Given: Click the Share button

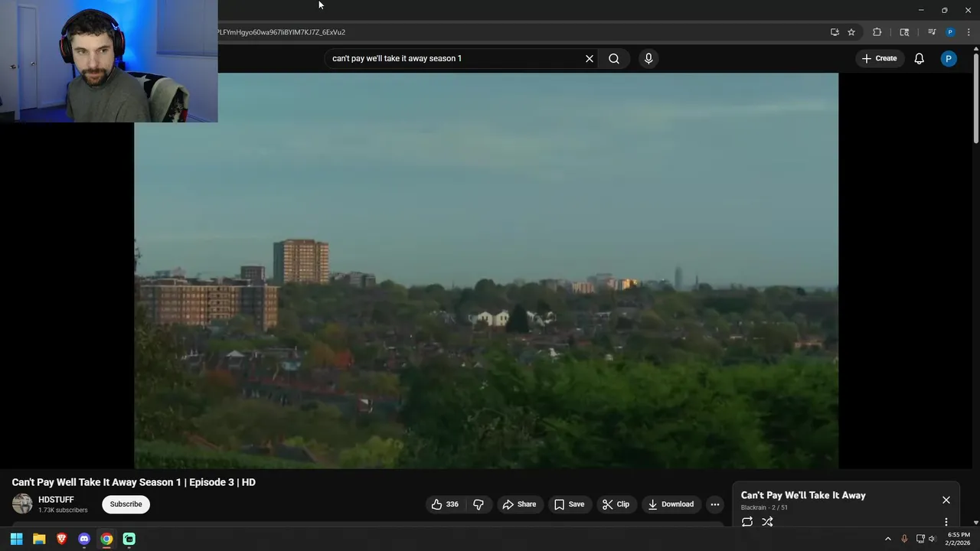Looking at the screenshot, I should tap(519, 504).
